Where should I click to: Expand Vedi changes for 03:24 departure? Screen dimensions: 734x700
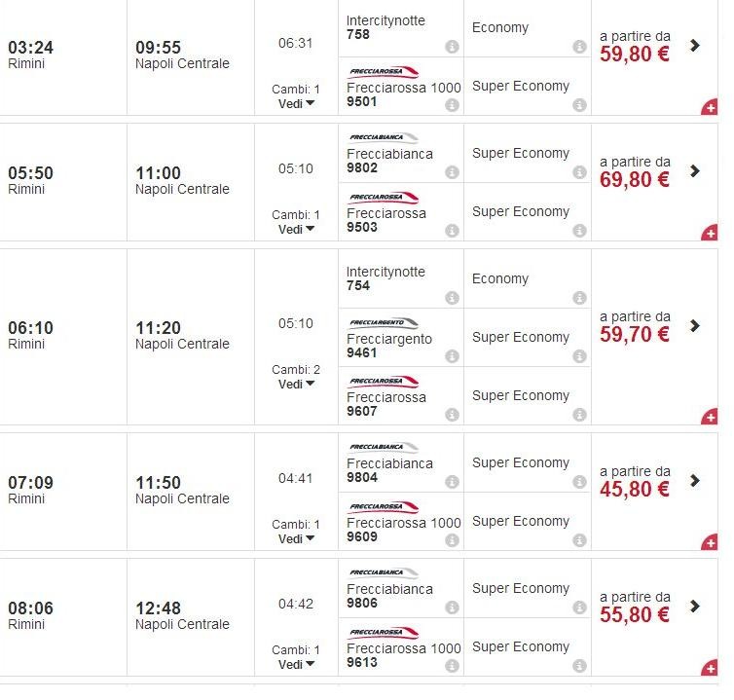pos(296,103)
